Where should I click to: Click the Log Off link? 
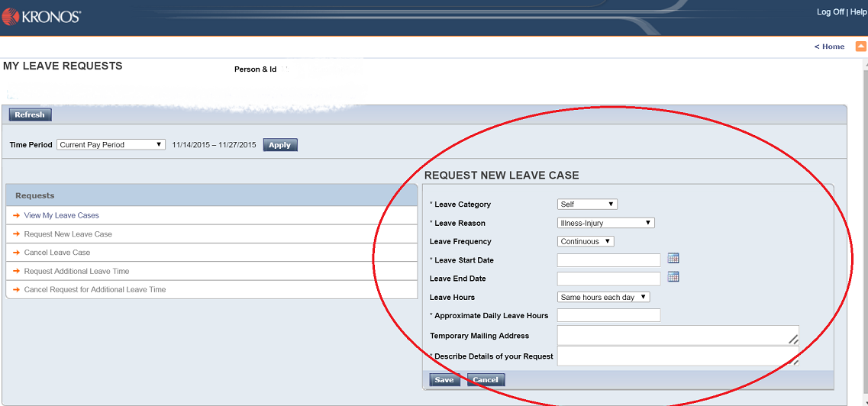coord(831,12)
